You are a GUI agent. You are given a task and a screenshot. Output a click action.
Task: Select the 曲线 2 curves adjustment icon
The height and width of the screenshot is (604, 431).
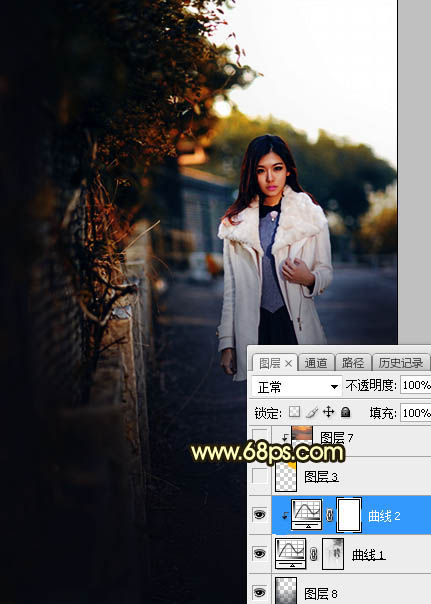coord(307,514)
